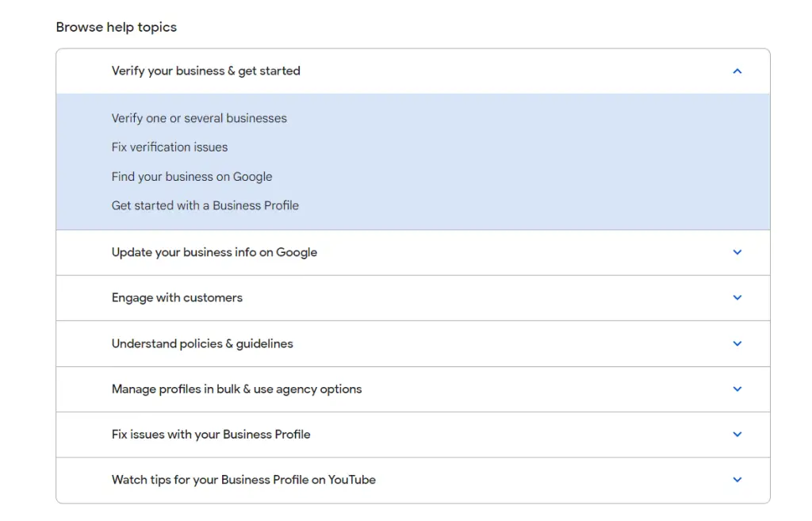812x521 pixels.
Task: Collapse the 'Verify your business & get started' chevron
Action: click(737, 71)
